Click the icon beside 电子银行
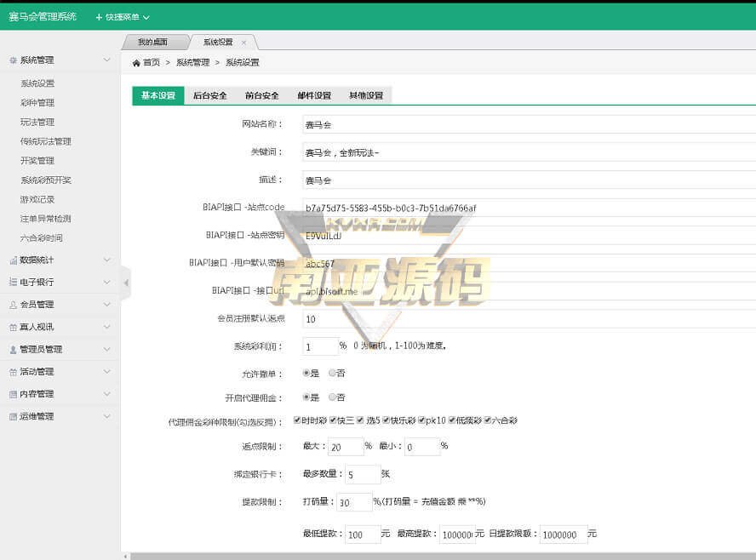 (13, 282)
